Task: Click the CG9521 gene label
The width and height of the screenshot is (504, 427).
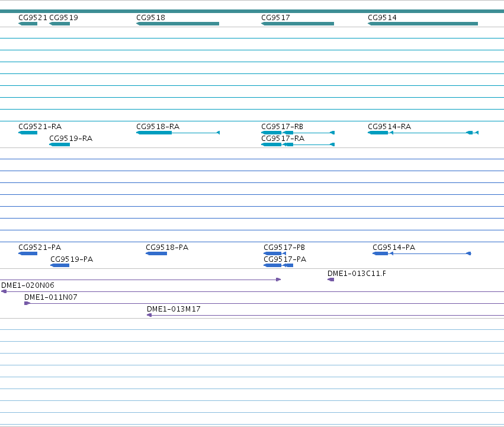Action: [x=33, y=18]
